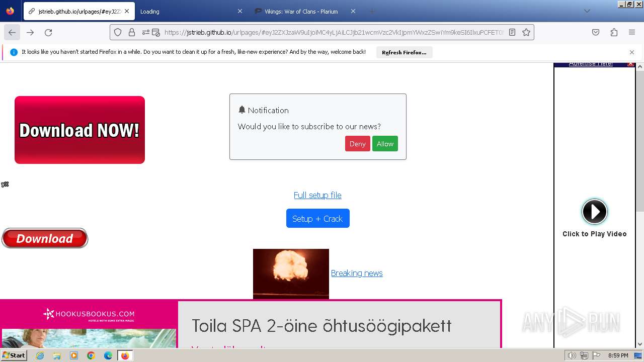The height and width of the screenshot is (362, 644).
Task: Open the Toila SPA ad headline
Action: (321, 326)
